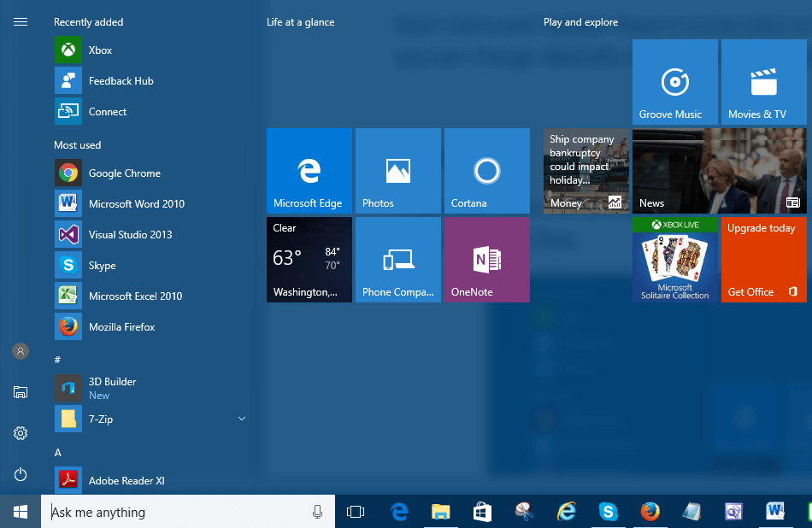The width and height of the screenshot is (812, 528).
Task: Click the '#' letter group header
Action: [x=57, y=360]
